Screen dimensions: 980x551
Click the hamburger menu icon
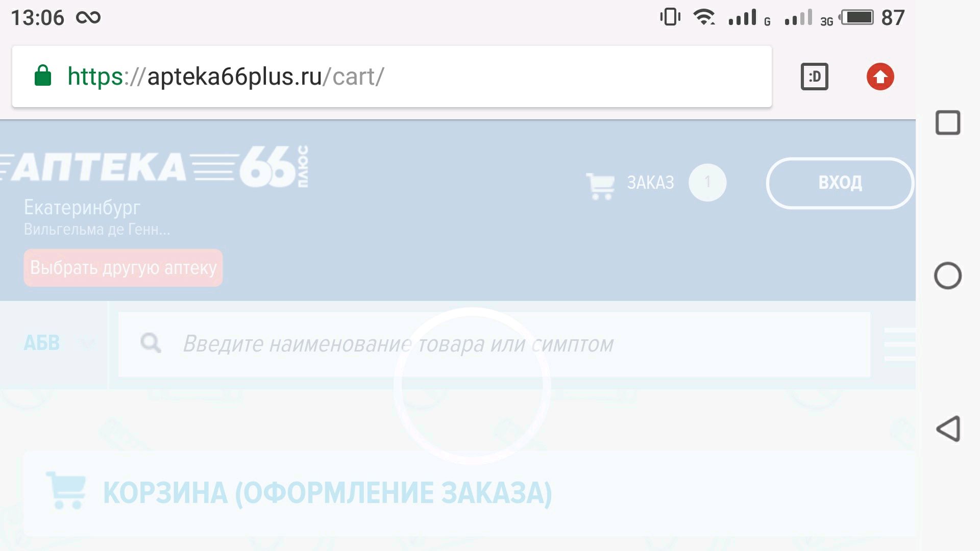coord(901,344)
